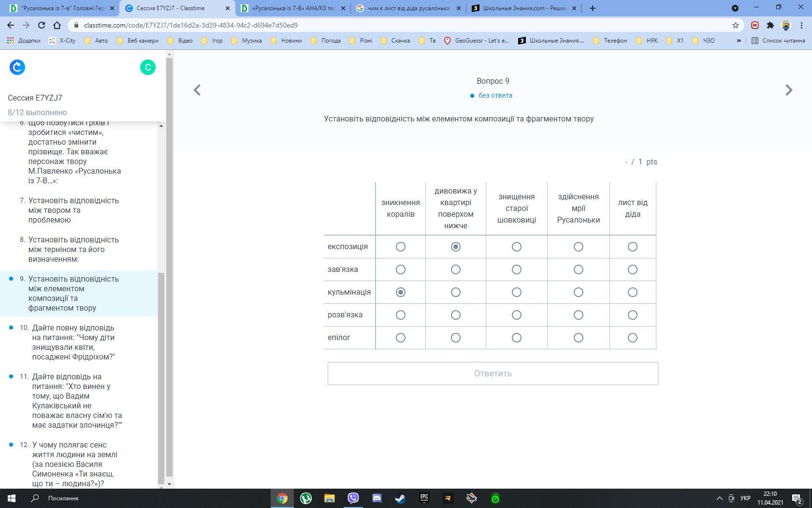Open the Новини bookmarks folder
This screenshot has height=508, width=812.
(x=287, y=41)
